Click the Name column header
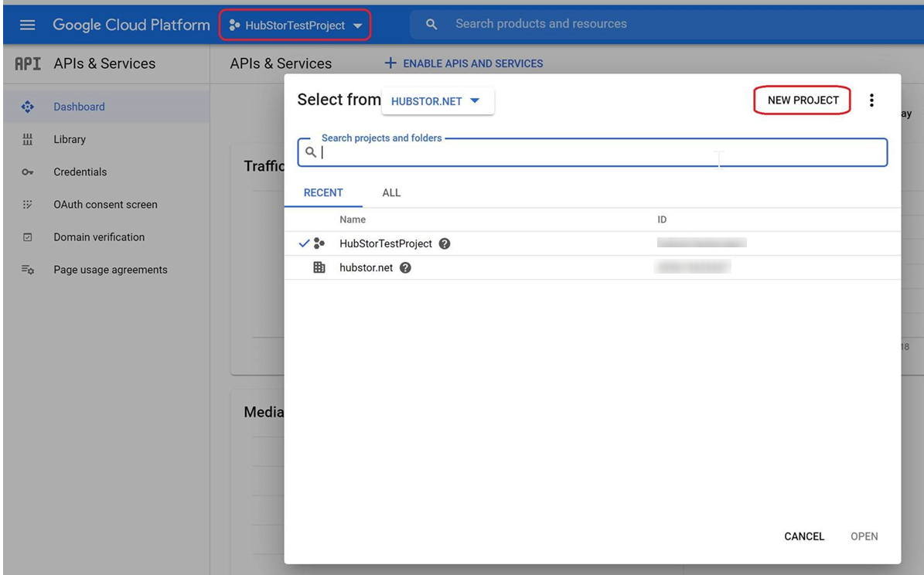Screen dimensions: 924x575 point(353,219)
